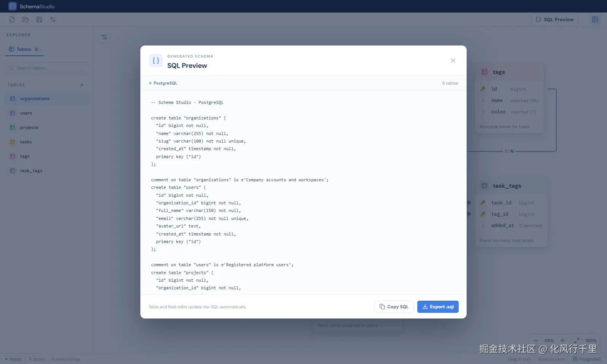Screen dimensions: 607x364
Task: Click the organizations table icon
Action: 13,99
